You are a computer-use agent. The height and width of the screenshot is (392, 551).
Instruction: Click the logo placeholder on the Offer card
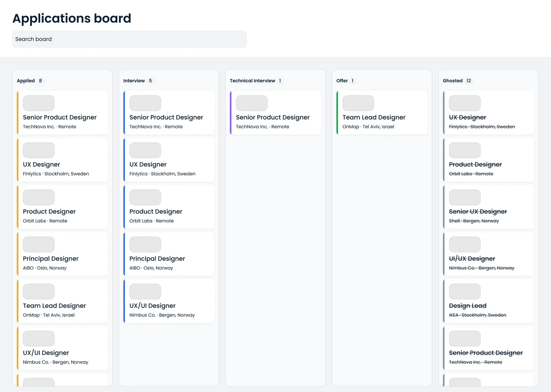(x=358, y=103)
